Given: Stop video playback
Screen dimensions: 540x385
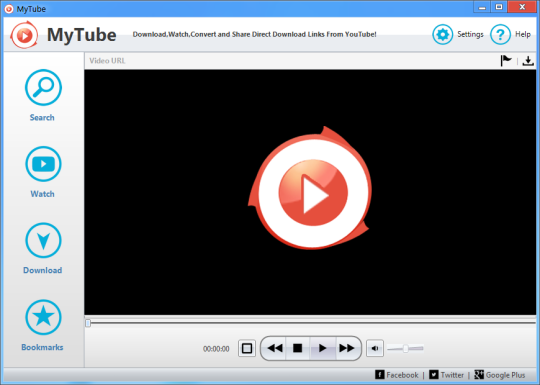Looking at the screenshot, I should 298,348.
